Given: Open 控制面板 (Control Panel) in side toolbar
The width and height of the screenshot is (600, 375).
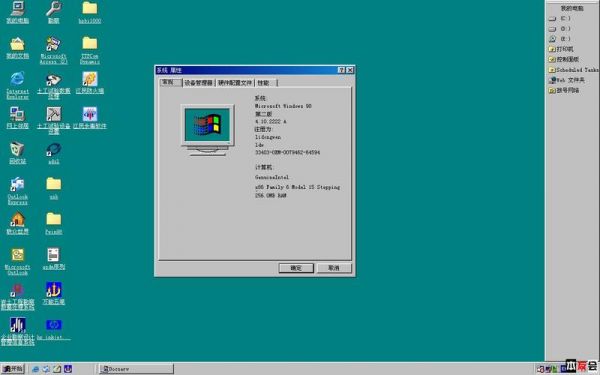Looking at the screenshot, I should click(564, 59).
